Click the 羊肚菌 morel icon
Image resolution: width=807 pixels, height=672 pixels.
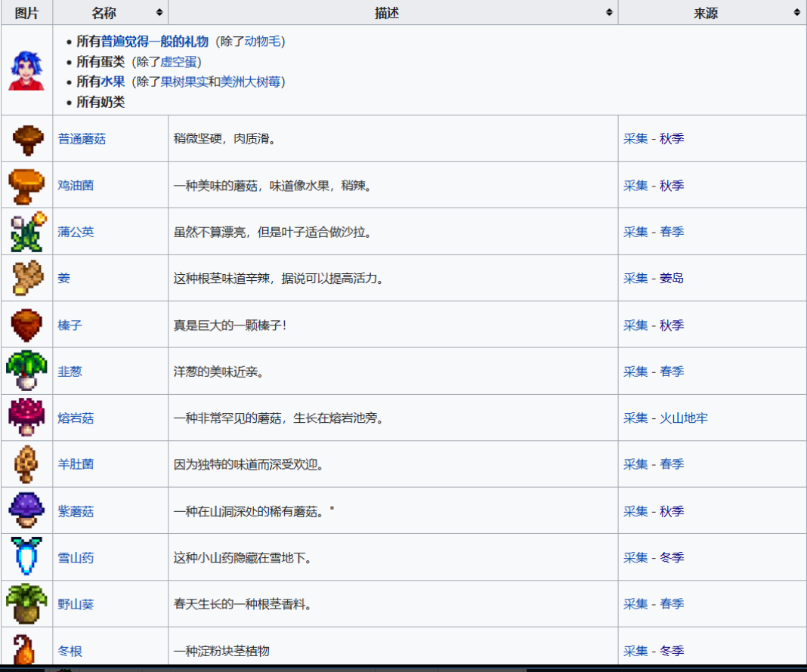coord(26,464)
